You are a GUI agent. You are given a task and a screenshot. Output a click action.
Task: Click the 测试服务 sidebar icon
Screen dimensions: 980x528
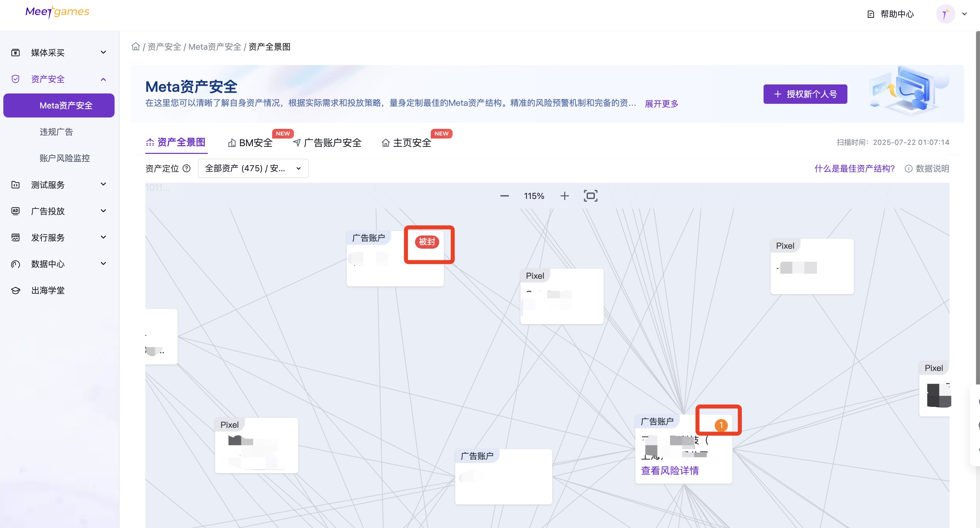pyautogui.click(x=16, y=185)
